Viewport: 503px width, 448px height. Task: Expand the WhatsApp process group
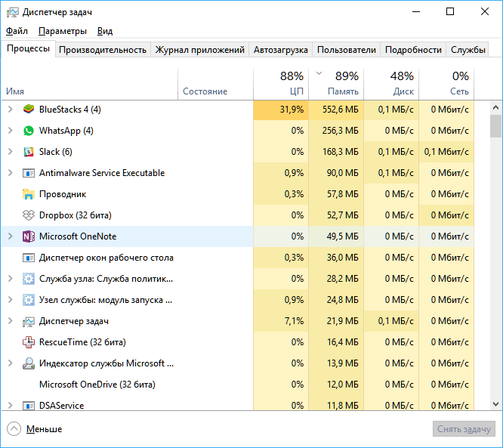11,131
